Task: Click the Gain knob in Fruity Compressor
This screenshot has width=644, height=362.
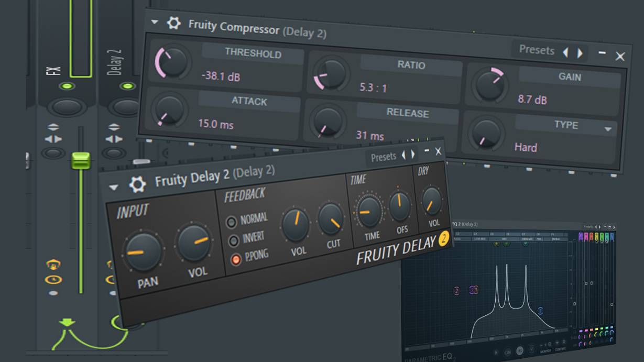Action: click(489, 85)
